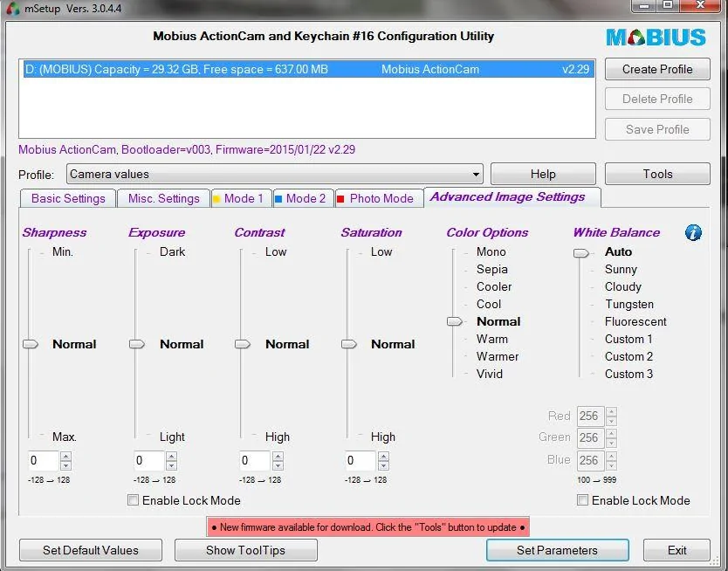The width and height of the screenshot is (728, 571).
Task: Click the Color Options slider handle at Normal
Action: [x=455, y=321]
